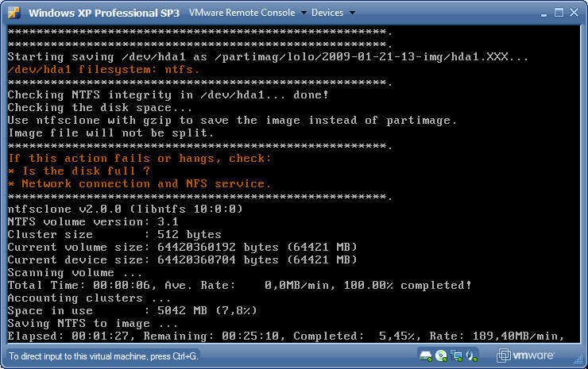
Task: Open the Devices dropdown menu
Action: 333,13
